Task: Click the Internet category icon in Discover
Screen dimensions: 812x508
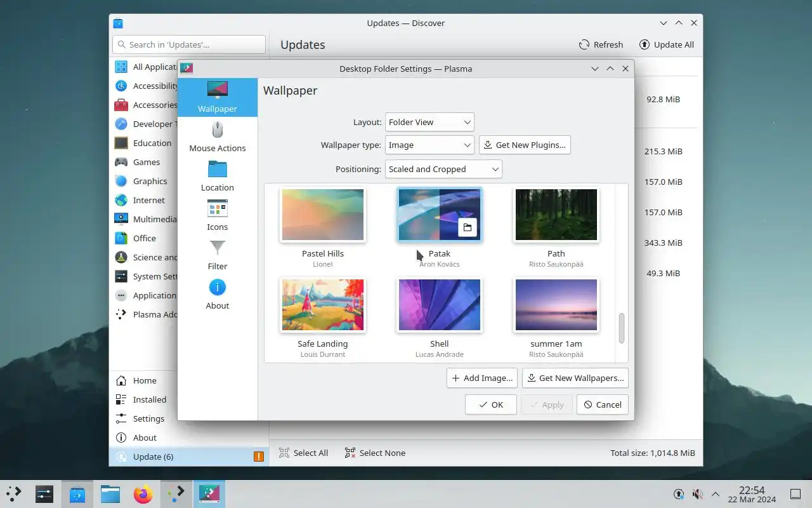Action: tap(121, 200)
